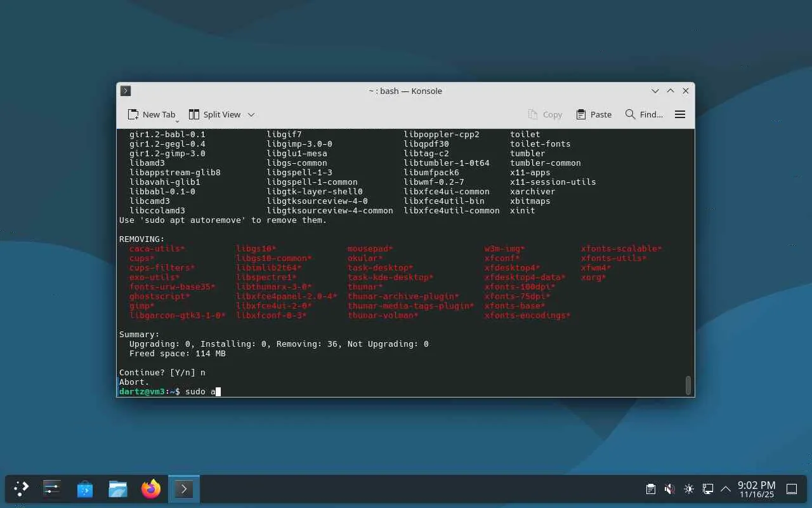Click the 'Summary:' heading text

pyautogui.click(x=140, y=335)
